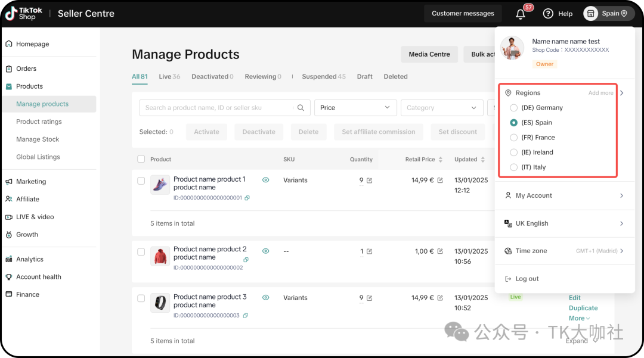Click the Regions location pin icon
Screen dimensions: 644x358
[508, 93]
